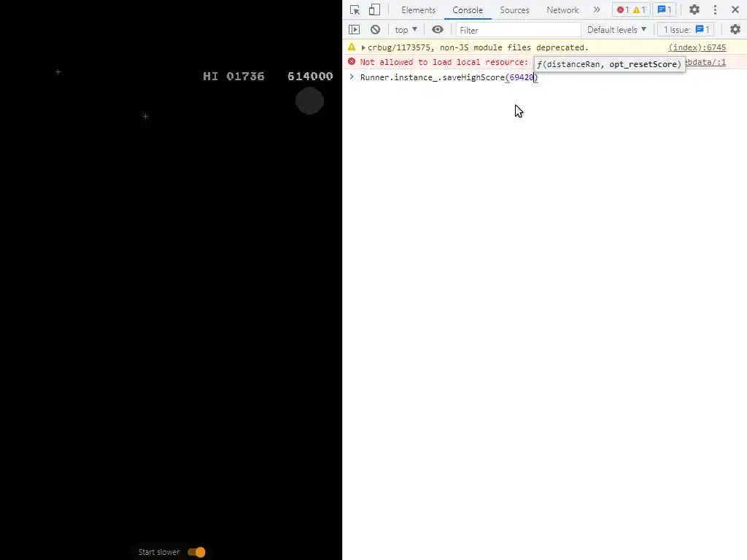
Task: Click the error icon beside Not allowed message
Action: pos(352,61)
